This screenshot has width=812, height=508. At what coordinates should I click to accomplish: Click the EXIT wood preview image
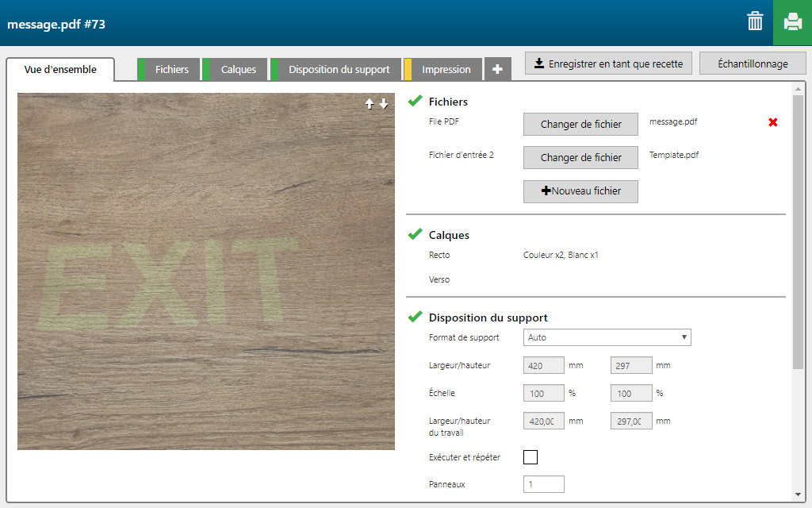click(x=206, y=271)
